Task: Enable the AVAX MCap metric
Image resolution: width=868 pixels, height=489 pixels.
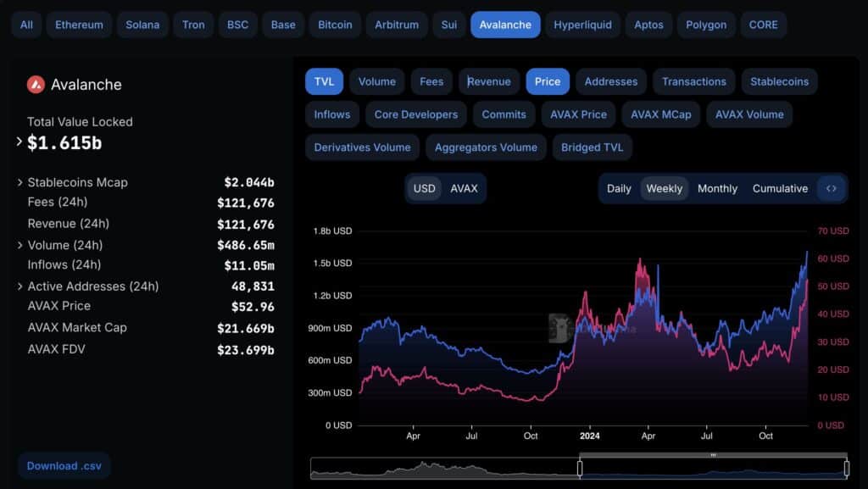Action: click(x=661, y=114)
